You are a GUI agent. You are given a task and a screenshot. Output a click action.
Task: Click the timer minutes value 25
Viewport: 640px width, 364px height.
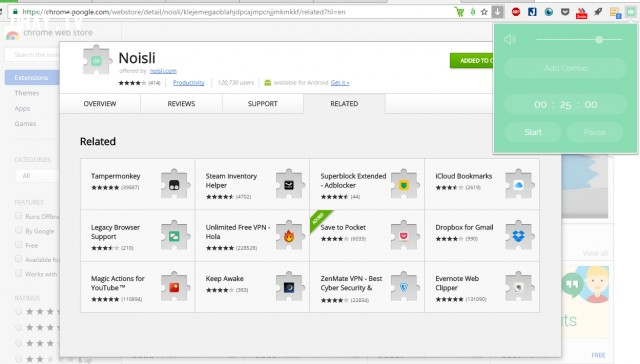point(565,105)
